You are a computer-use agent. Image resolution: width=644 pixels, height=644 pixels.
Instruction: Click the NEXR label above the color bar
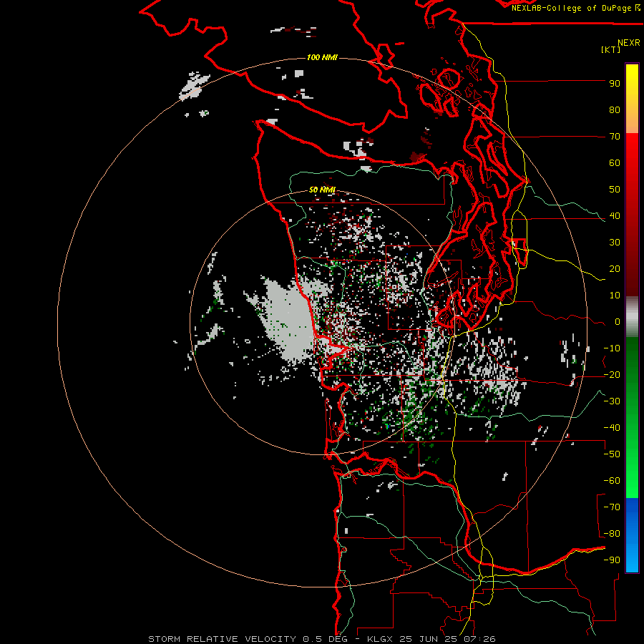click(629, 43)
